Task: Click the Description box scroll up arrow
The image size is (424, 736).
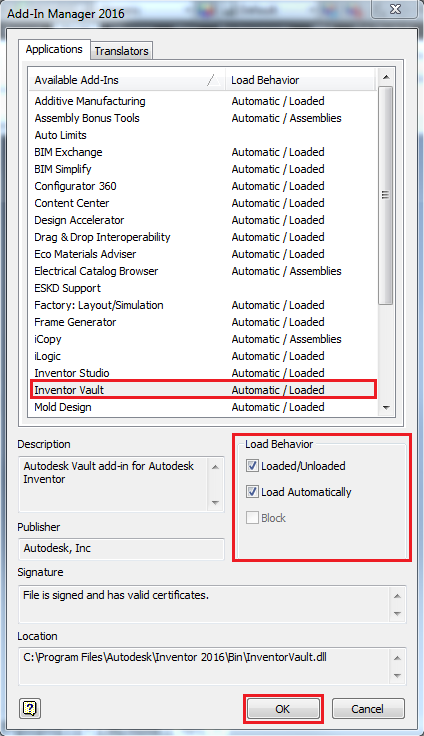Action: 216,467
